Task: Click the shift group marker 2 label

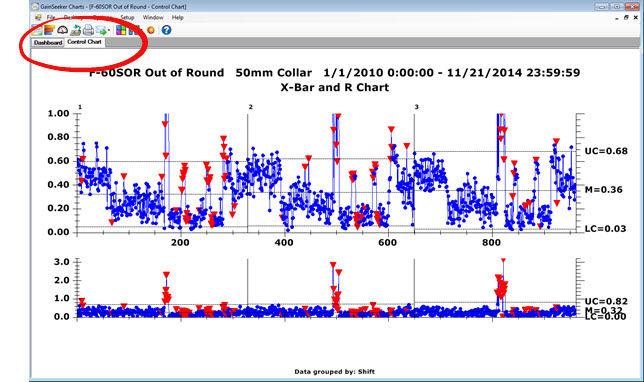Action: [251, 107]
